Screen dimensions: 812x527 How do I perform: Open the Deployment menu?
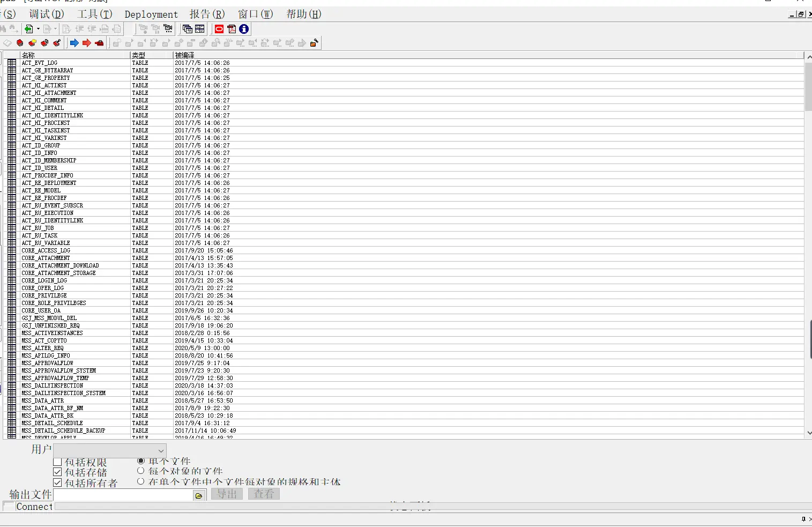coord(151,14)
